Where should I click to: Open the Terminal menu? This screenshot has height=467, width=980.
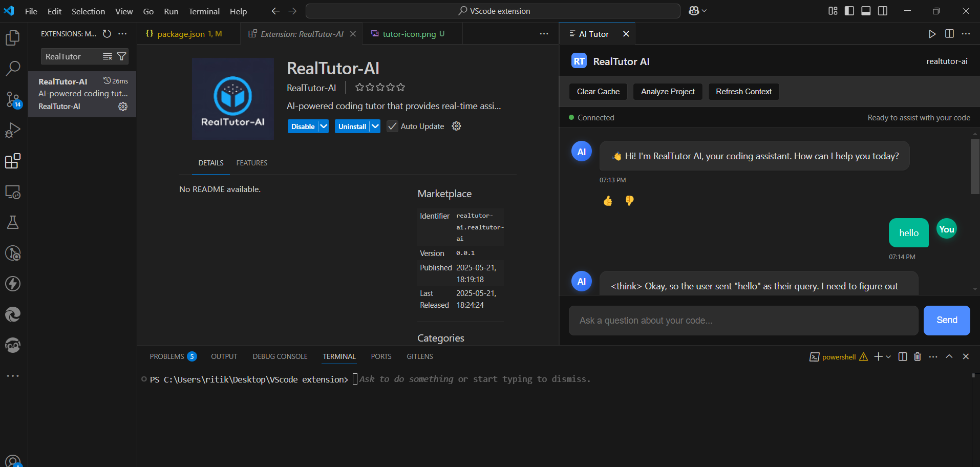[204, 11]
